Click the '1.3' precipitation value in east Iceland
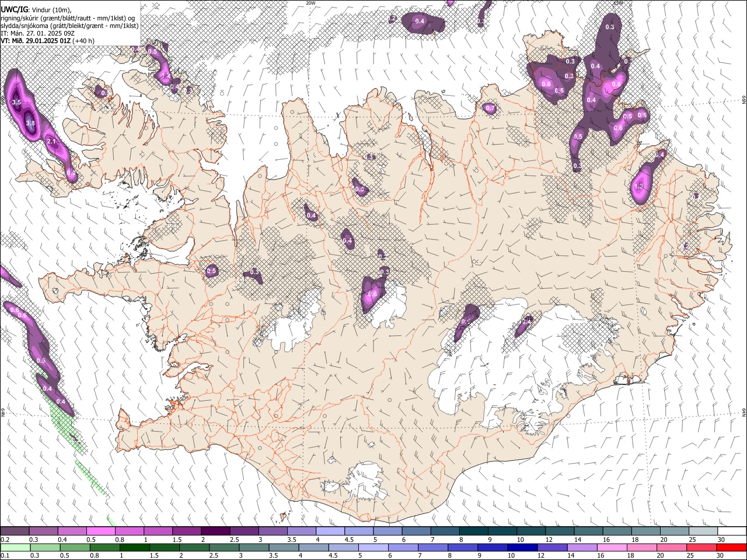Image resolution: width=747 pixels, height=560 pixels. click(638, 185)
